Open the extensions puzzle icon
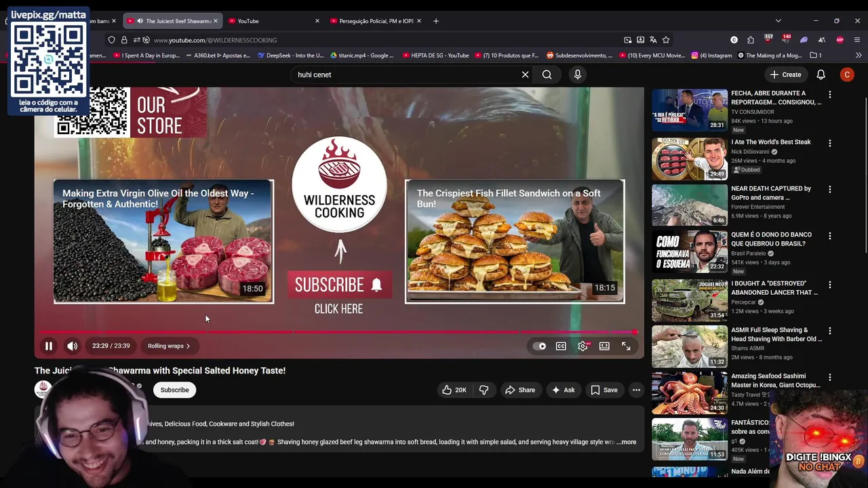Screen dimensions: 868x488 751,40
